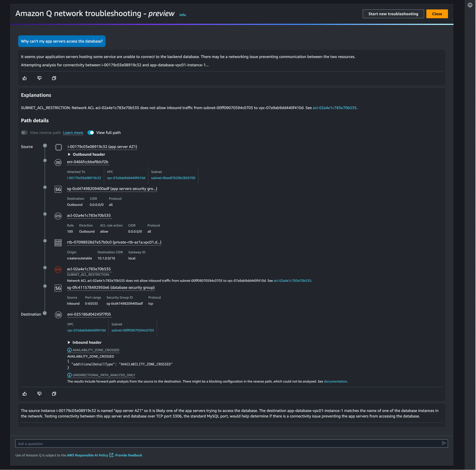Click the Ask a question input field
The width and height of the screenshot is (476, 470).
[x=227, y=443]
